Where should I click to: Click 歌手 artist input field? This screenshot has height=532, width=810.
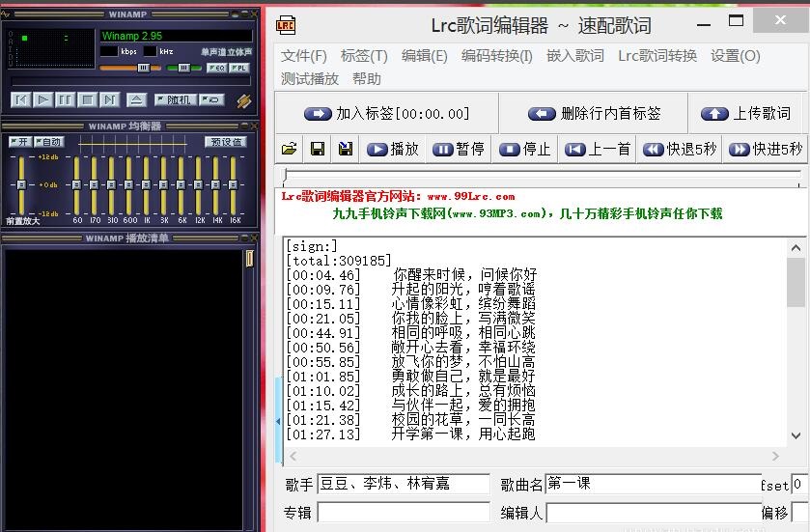(404, 484)
